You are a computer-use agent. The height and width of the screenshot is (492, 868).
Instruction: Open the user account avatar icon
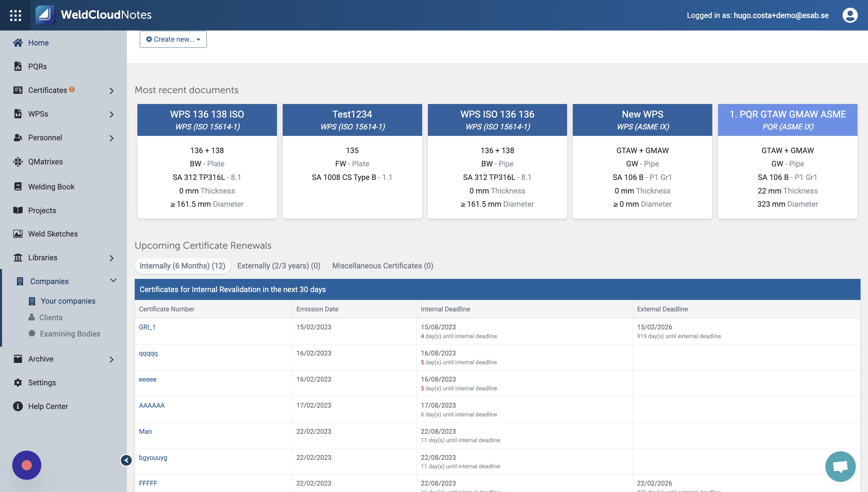point(850,15)
